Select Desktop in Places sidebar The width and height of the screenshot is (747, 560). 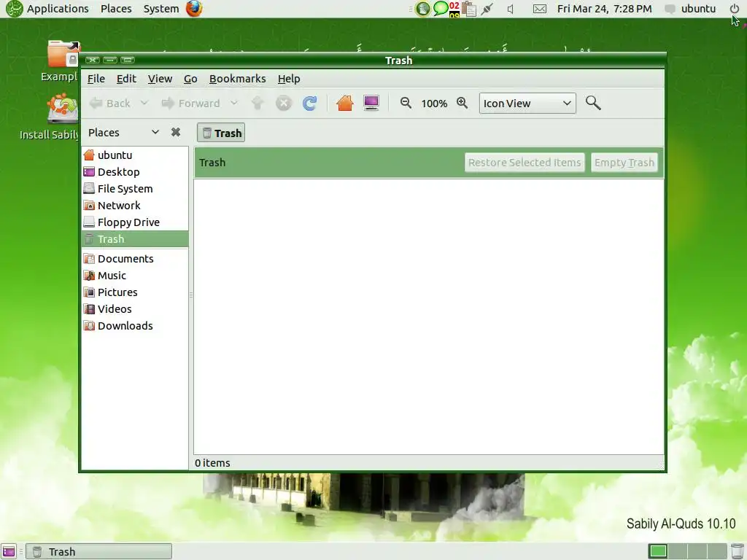[x=135, y=171]
